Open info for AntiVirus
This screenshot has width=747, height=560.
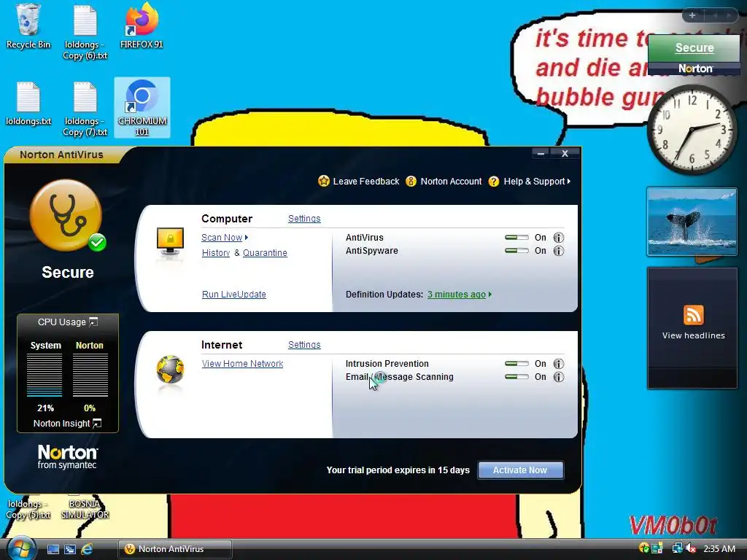click(558, 237)
